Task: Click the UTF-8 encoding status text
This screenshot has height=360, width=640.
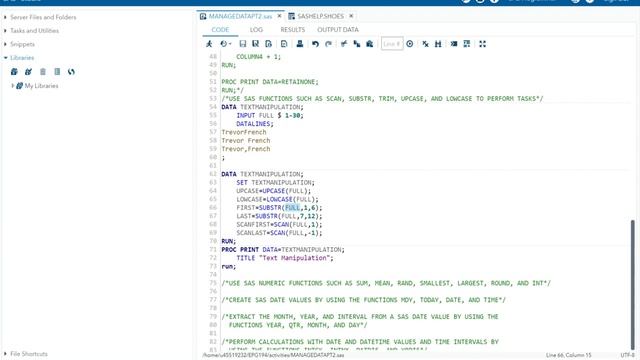Action: pos(628,355)
